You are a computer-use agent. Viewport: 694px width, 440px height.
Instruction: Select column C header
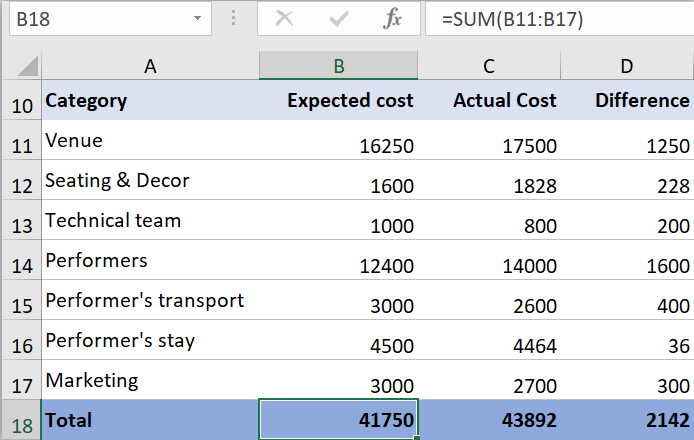tap(489, 66)
